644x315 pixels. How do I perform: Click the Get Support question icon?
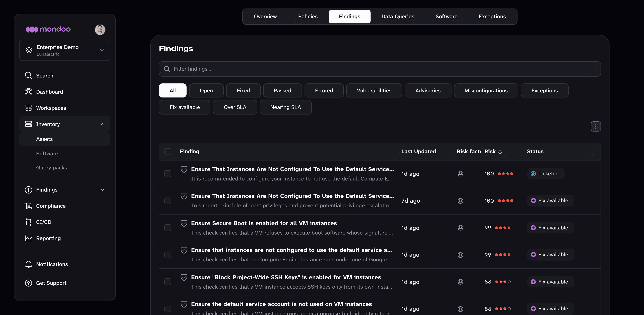tap(29, 283)
